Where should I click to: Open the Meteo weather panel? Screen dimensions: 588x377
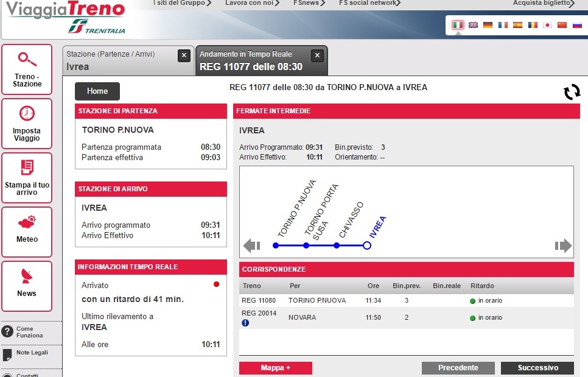click(x=27, y=232)
